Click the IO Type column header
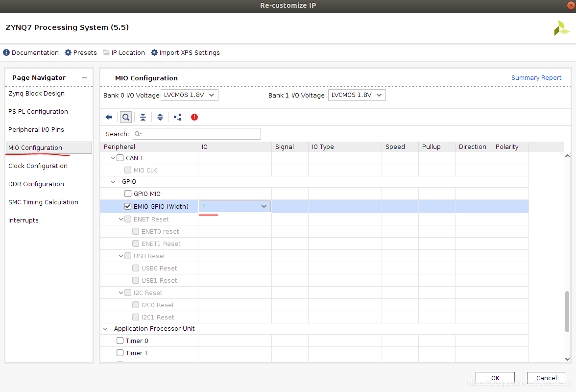The width and height of the screenshot is (576, 392). pyautogui.click(x=345, y=147)
